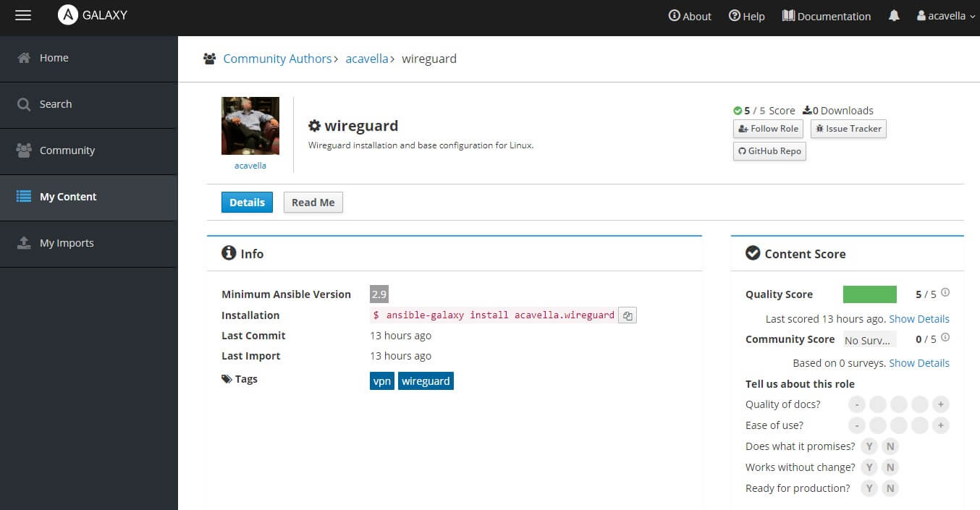This screenshot has width=980, height=510.
Task: Copy the ansible-galaxy install command
Action: coord(628,315)
